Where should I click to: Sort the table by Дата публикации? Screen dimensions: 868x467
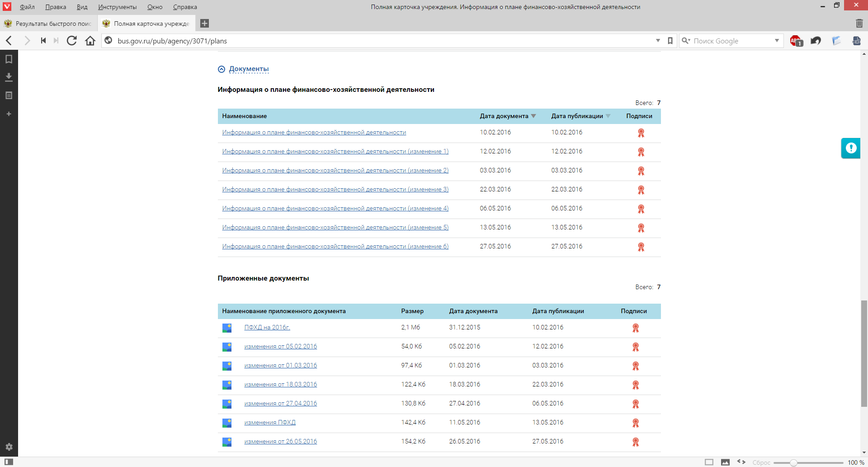pyautogui.click(x=580, y=116)
